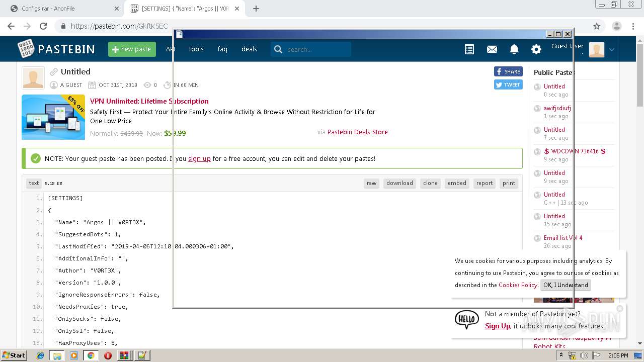
Task: Open the Opera taskbar icon
Action: coord(108,355)
